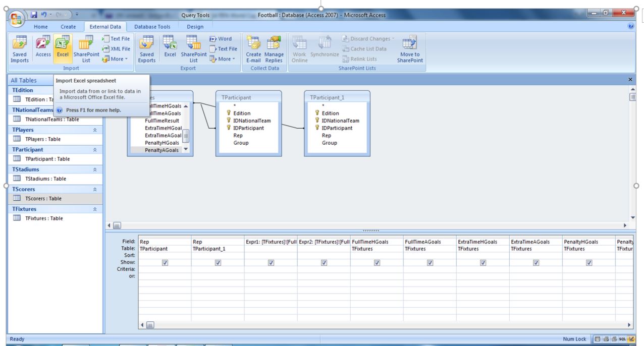Uncheck Show box for TParticipant Rep column
Image resolution: width=644 pixels, height=346 pixels.
165,263
